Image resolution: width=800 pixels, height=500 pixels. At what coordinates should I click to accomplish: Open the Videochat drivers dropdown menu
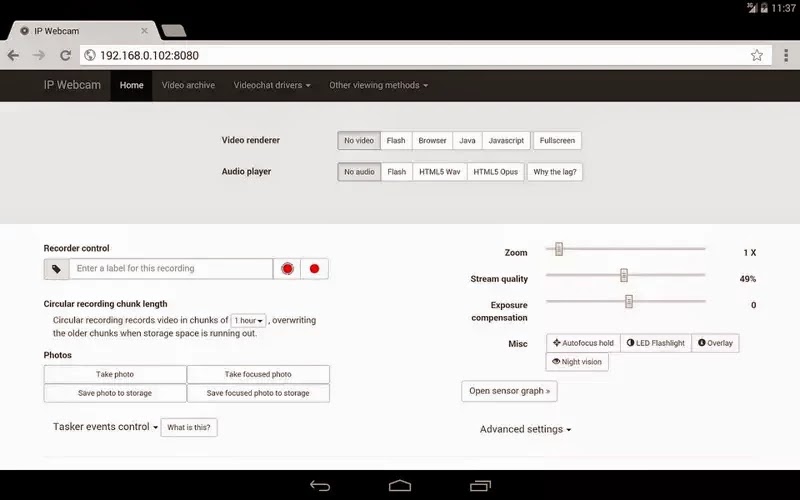click(x=272, y=85)
